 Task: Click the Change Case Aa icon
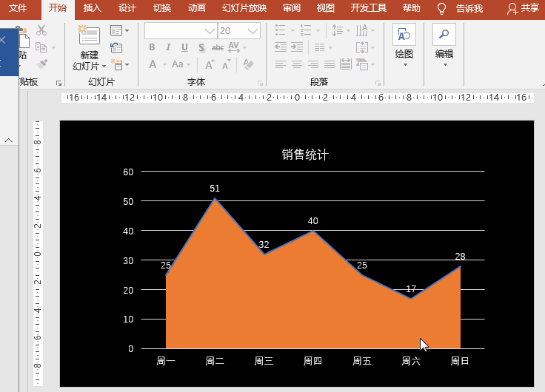tap(178, 64)
